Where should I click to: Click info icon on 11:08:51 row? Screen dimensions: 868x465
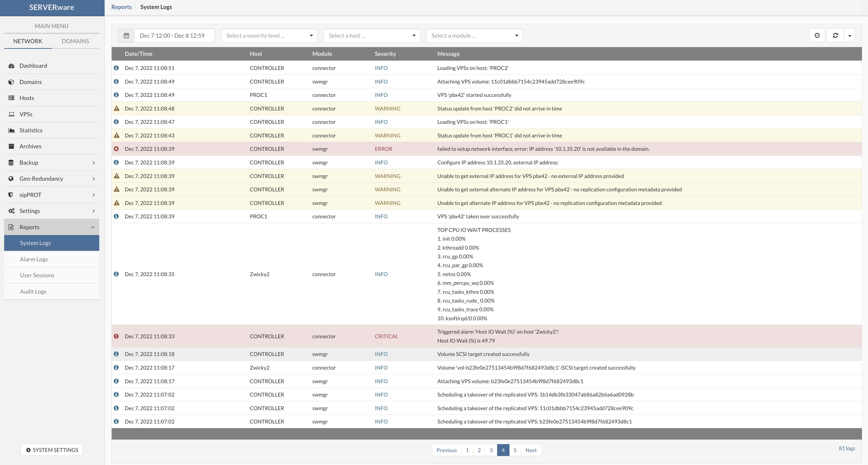[116, 68]
